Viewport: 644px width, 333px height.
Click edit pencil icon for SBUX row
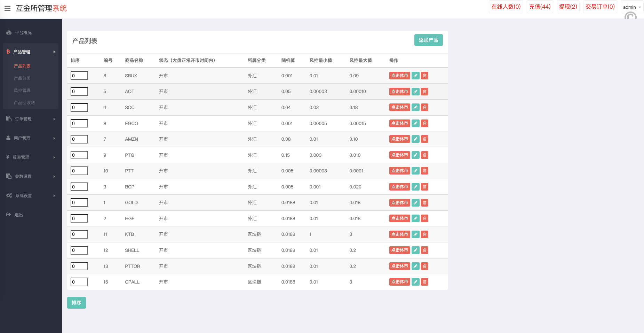click(x=415, y=76)
